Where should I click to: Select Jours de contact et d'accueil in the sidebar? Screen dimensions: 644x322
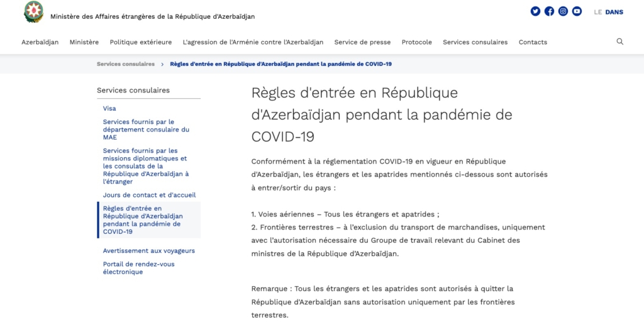tap(149, 195)
